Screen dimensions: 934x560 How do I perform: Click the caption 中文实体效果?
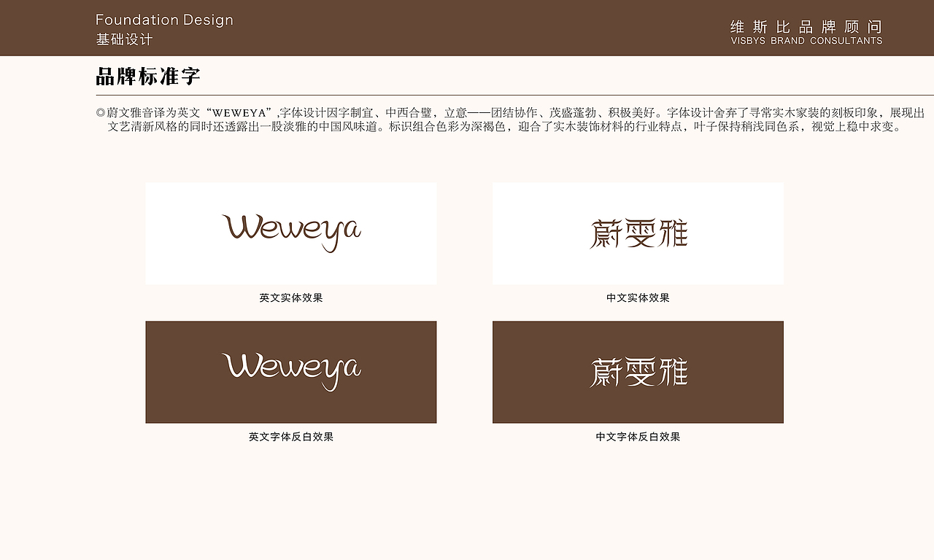638,297
